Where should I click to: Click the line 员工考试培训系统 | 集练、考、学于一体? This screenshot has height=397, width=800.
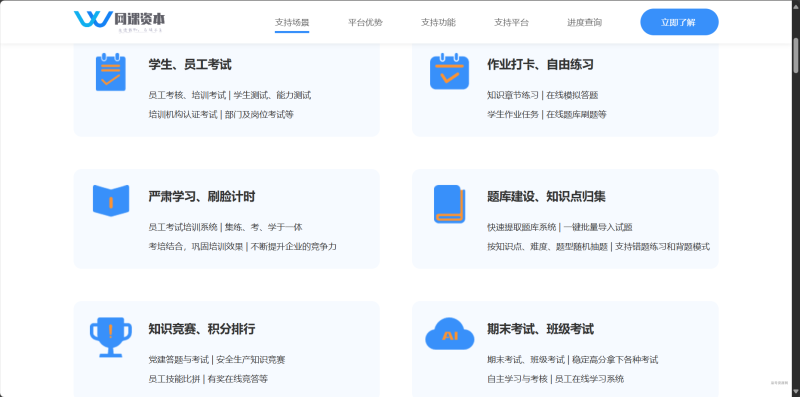[225, 227]
